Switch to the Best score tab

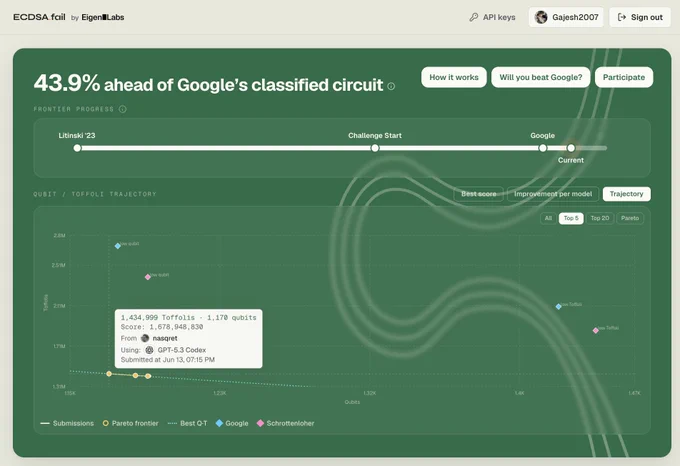[479, 194]
